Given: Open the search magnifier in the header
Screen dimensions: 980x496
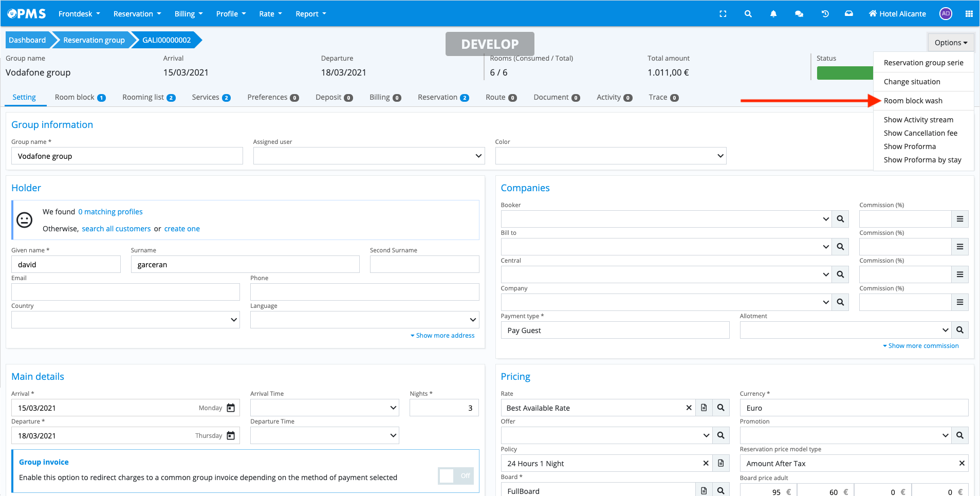Looking at the screenshot, I should tap(748, 14).
